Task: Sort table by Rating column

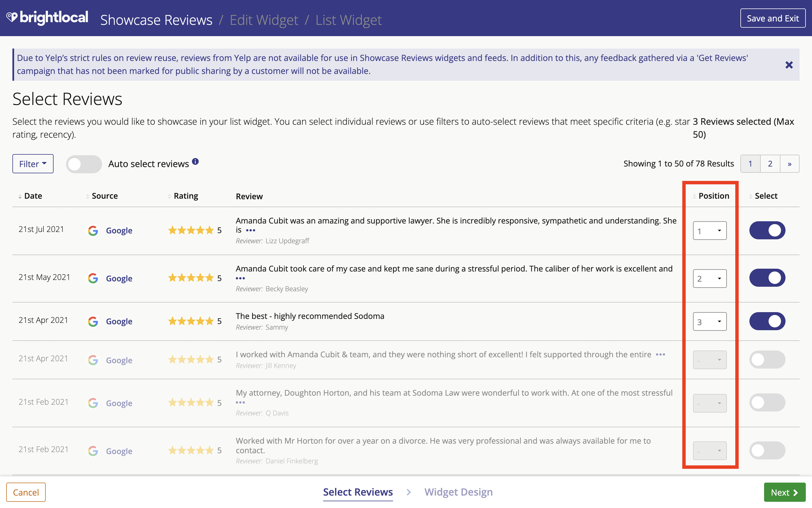Action: coord(183,196)
